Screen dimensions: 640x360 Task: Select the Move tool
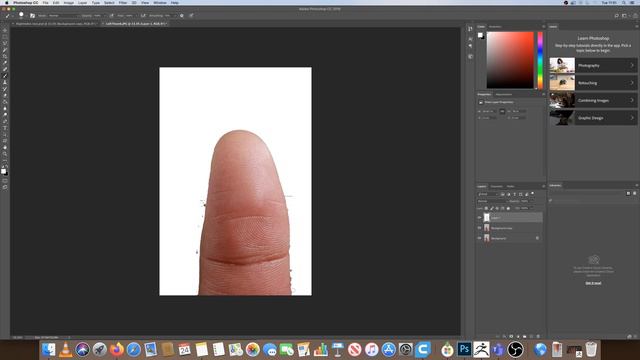[x=5, y=30]
